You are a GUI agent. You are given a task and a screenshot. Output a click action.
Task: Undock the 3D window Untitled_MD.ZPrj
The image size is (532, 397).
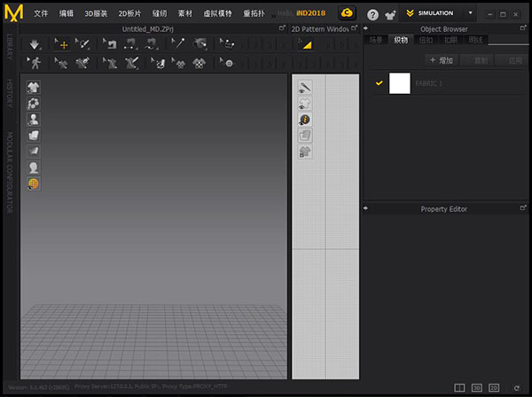pos(282,27)
